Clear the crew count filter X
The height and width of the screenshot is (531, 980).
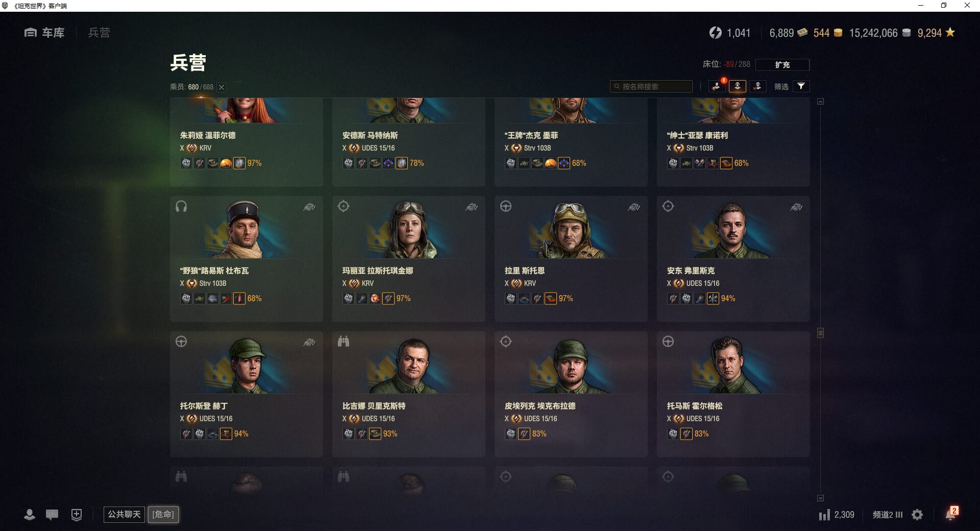pyautogui.click(x=222, y=87)
